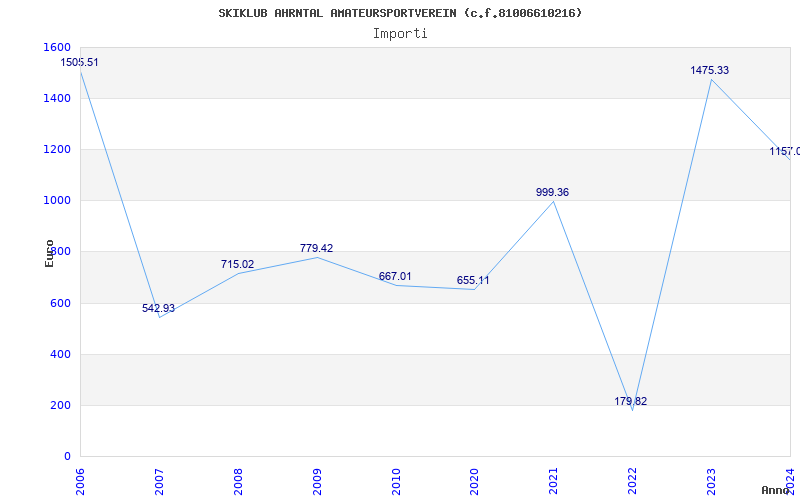800x500 pixels.
Task: Select the 2020 x-axis label
Action: [x=474, y=481]
